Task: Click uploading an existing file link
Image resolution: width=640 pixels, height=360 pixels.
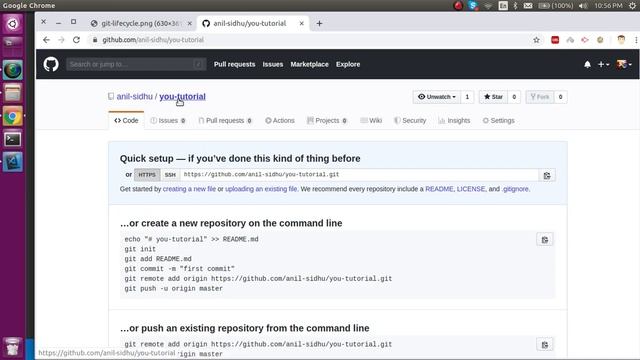Action: pos(261,189)
